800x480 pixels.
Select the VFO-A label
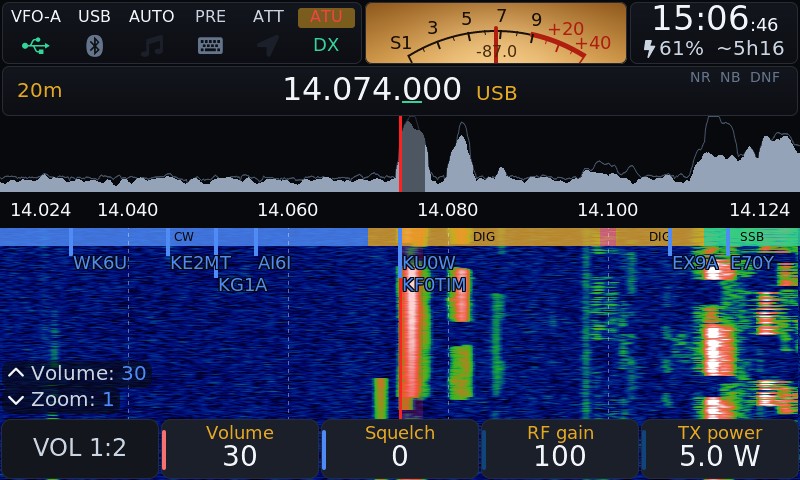[x=36, y=17]
